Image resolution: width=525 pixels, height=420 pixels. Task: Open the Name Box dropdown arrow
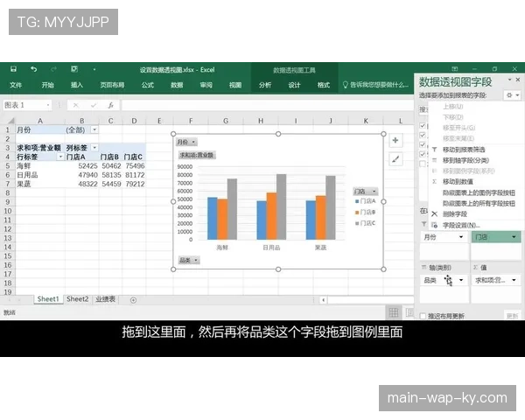pos(48,106)
